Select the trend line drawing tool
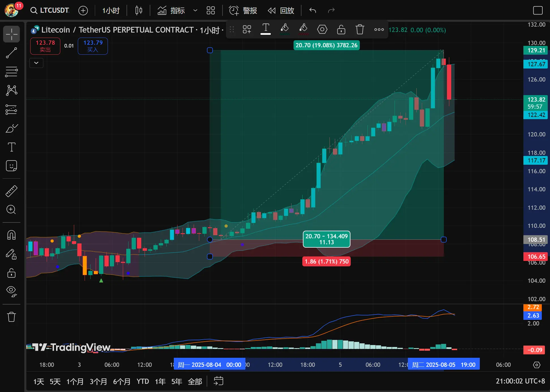Image resolution: width=550 pixels, height=392 pixels. click(11, 53)
